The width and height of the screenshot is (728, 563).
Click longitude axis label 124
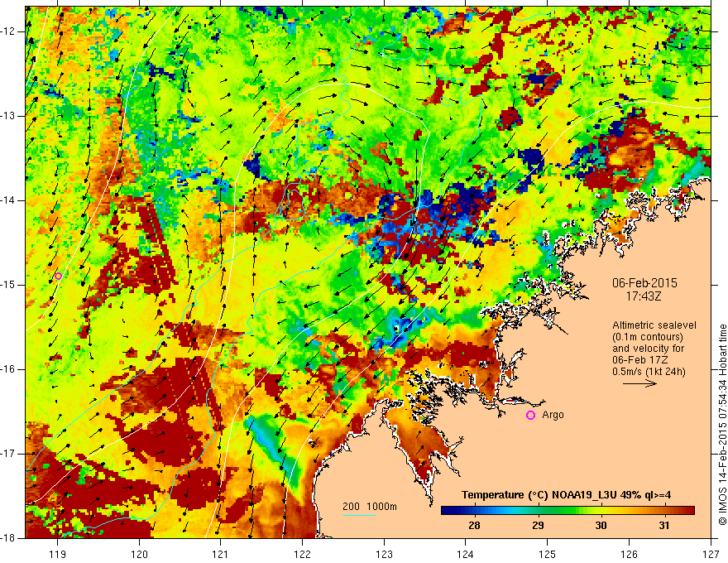(x=466, y=554)
